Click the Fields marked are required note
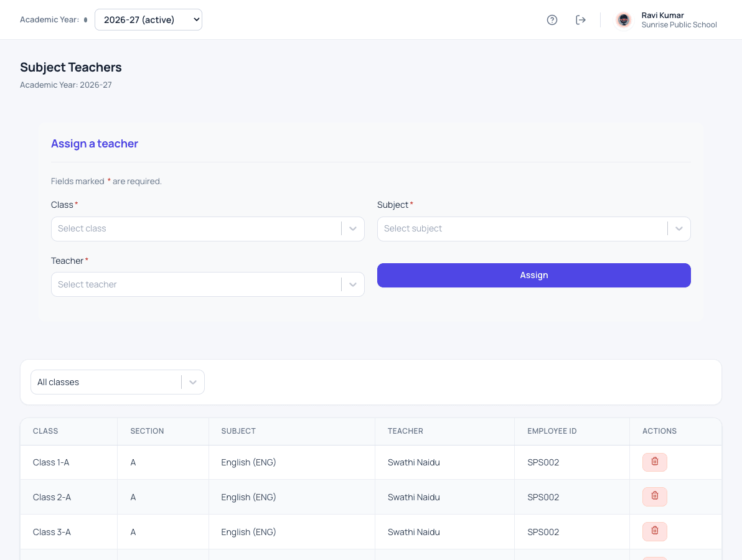 point(106,182)
